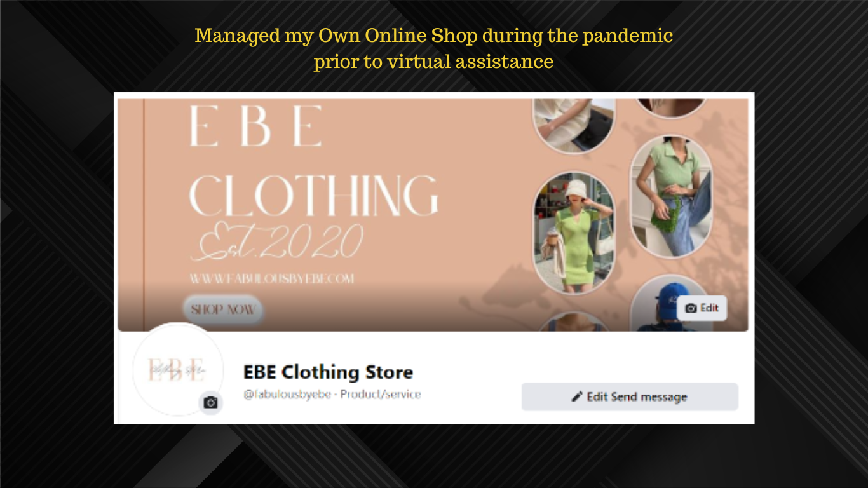
Task: Click the SHOP NOW button in the cover
Action: coord(223,309)
